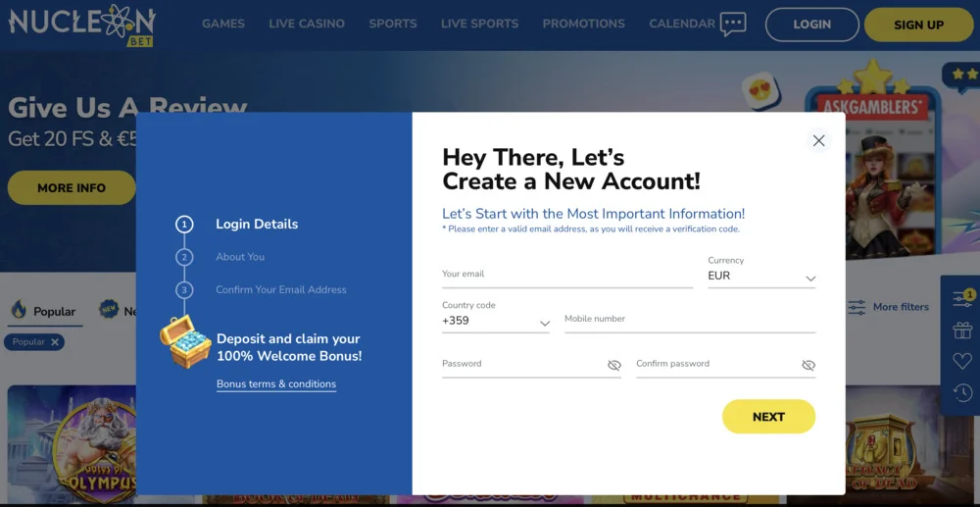Viewport: 980px width, 507px height.
Task: Click the NEXT button
Action: click(x=768, y=417)
